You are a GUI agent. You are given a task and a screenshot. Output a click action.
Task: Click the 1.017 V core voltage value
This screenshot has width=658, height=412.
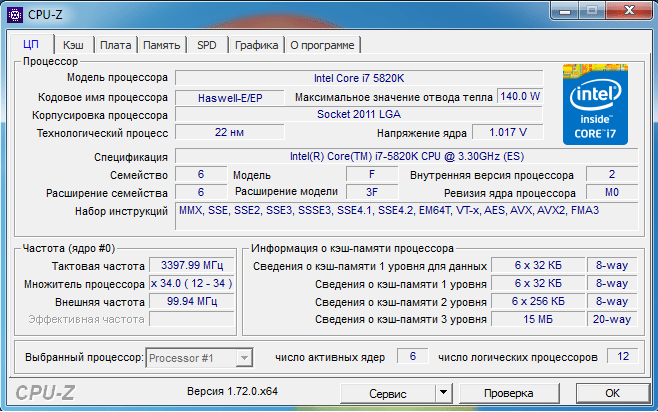coord(508,132)
